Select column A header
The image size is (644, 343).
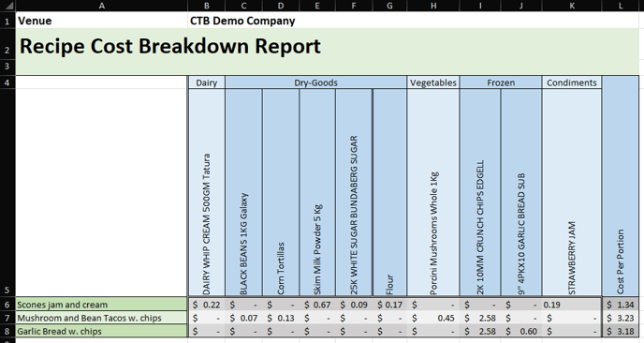101,6
